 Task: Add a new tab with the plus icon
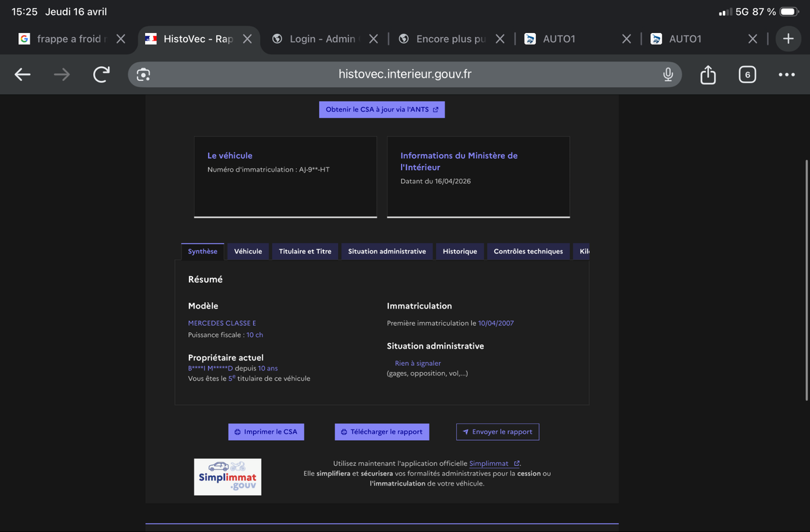click(x=788, y=39)
